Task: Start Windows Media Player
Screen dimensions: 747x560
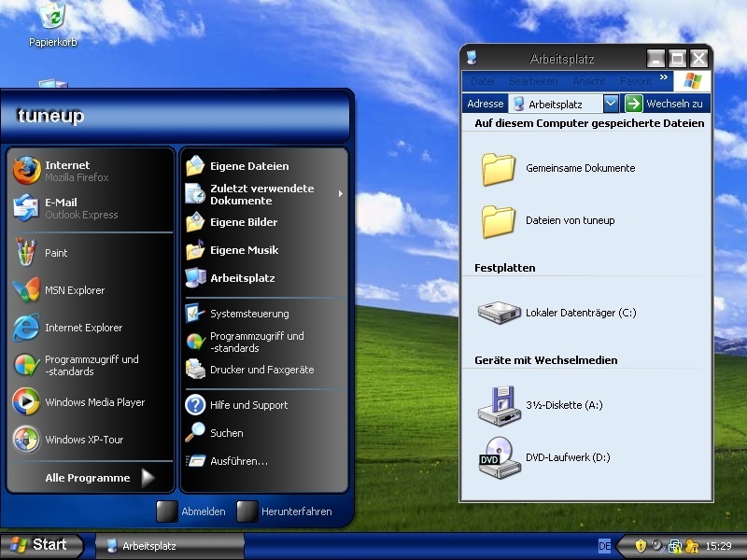Action: click(93, 402)
